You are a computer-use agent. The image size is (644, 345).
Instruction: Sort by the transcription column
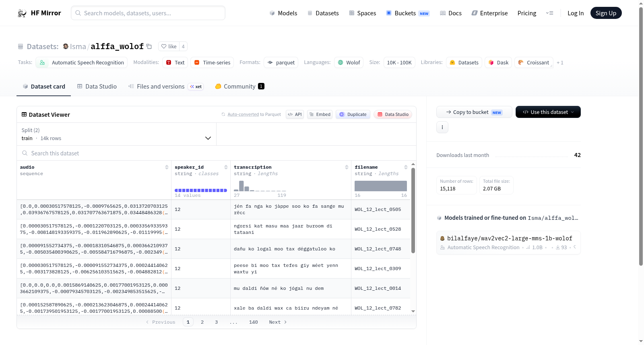[347, 167]
